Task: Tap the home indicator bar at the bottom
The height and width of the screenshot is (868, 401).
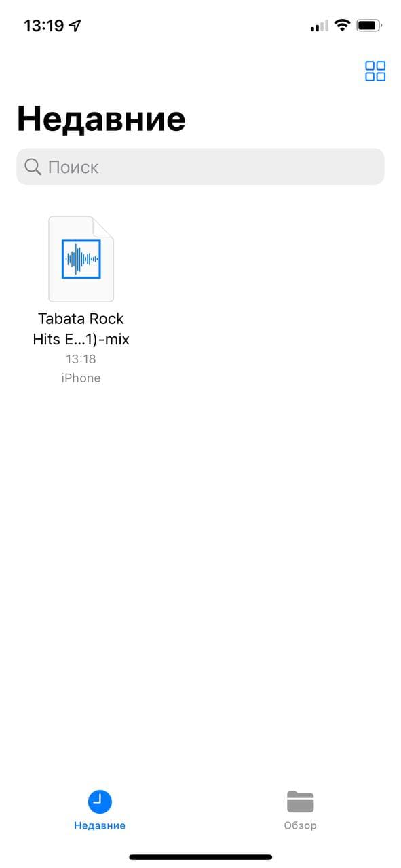Action: (x=201, y=858)
